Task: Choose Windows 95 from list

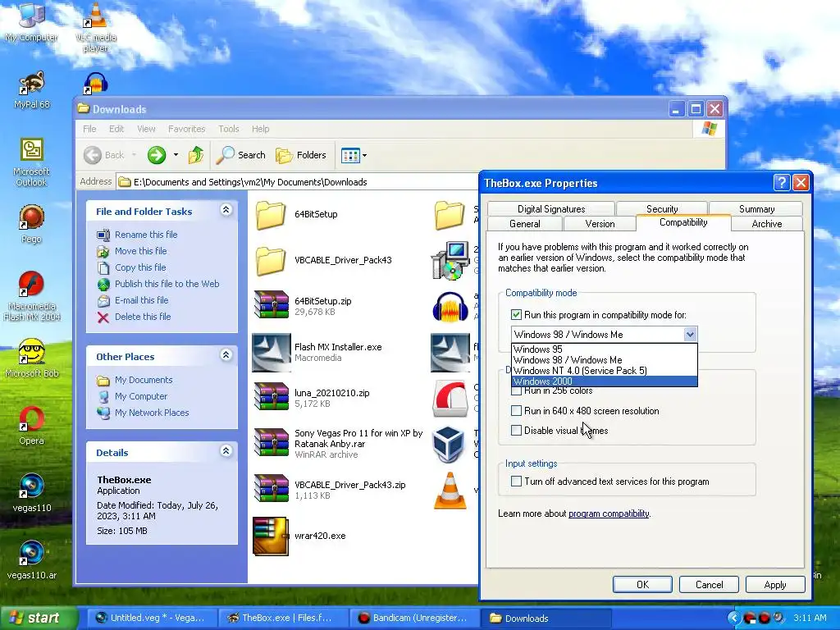Action: (x=605, y=349)
